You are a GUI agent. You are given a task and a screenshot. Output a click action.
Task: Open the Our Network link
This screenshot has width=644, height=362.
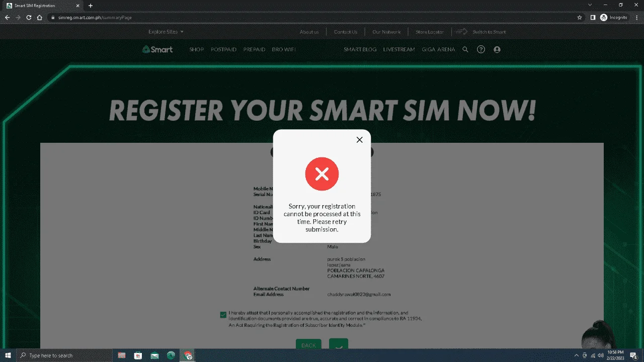pos(386,32)
